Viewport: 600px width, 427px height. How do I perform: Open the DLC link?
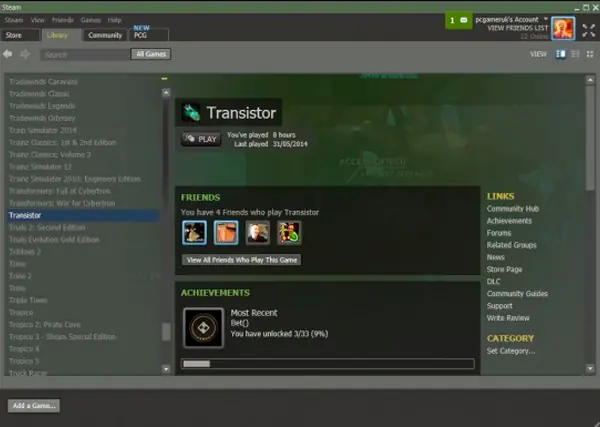coord(493,281)
